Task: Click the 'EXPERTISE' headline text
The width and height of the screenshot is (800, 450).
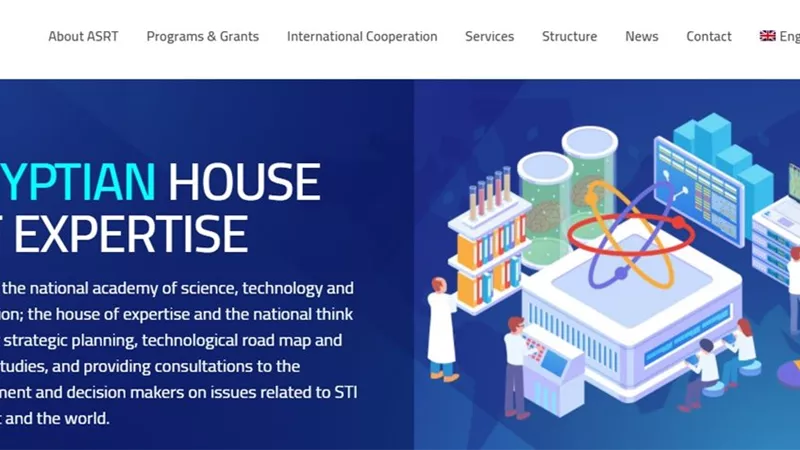Action: point(131,234)
